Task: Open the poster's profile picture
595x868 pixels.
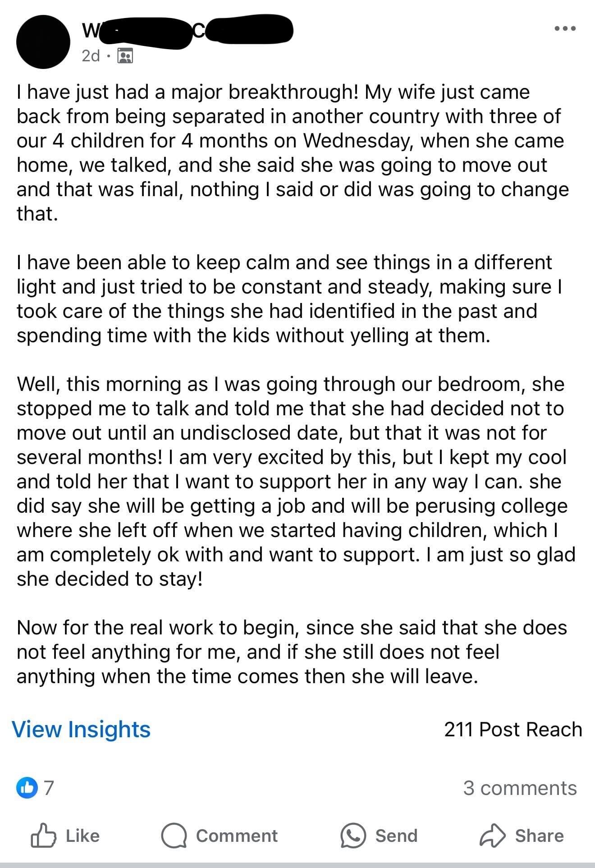Action: (x=43, y=42)
